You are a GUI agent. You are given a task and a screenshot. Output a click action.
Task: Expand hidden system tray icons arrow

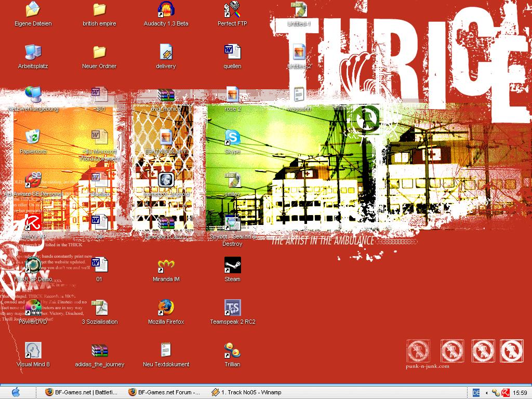pos(487,393)
